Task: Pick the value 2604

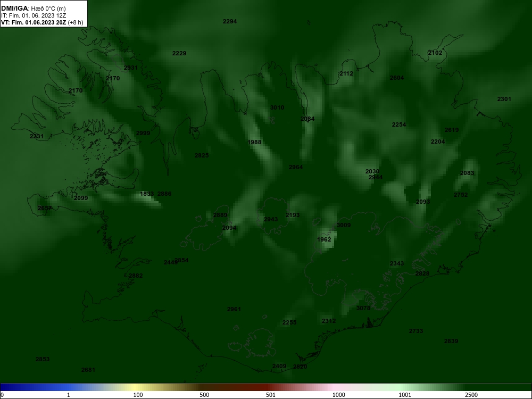Action: (x=397, y=78)
